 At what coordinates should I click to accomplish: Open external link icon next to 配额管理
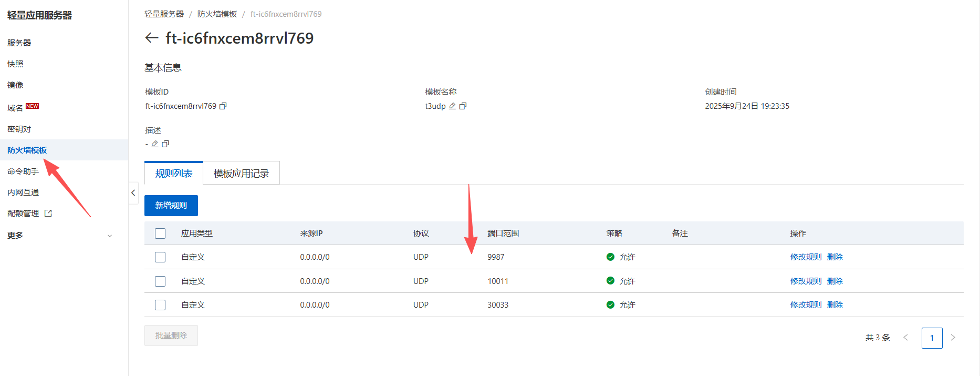pos(48,214)
